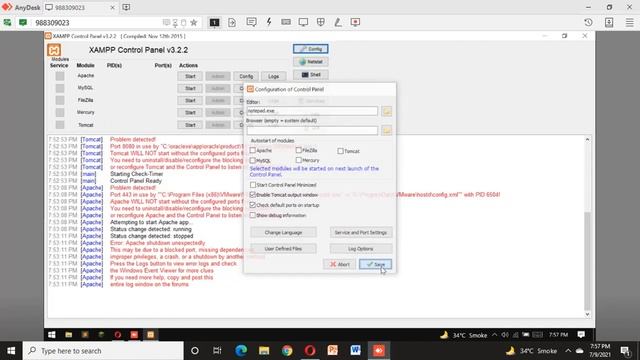Open a new AnyDesk session tab

(x=127, y=7)
